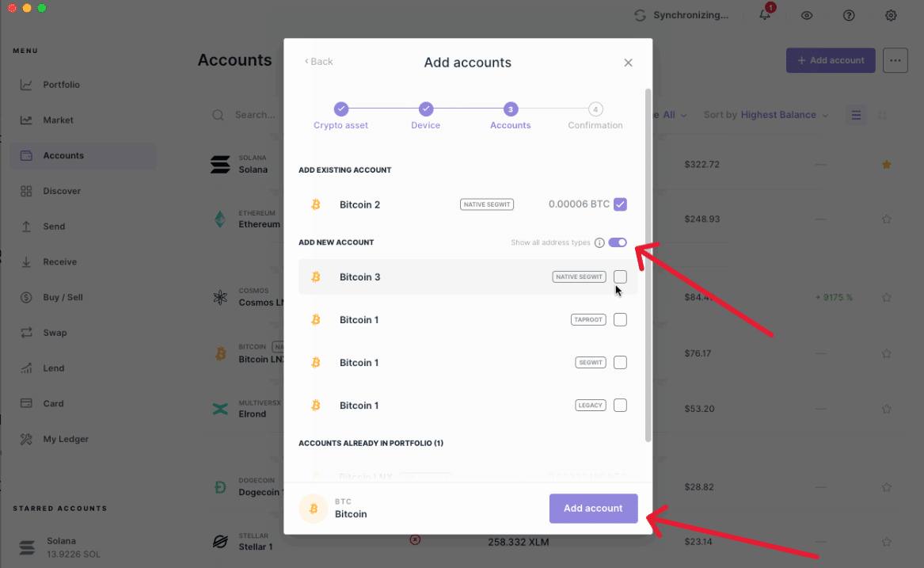Check the Bitcoin 1 Taproot checkbox

click(x=620, y=319)
